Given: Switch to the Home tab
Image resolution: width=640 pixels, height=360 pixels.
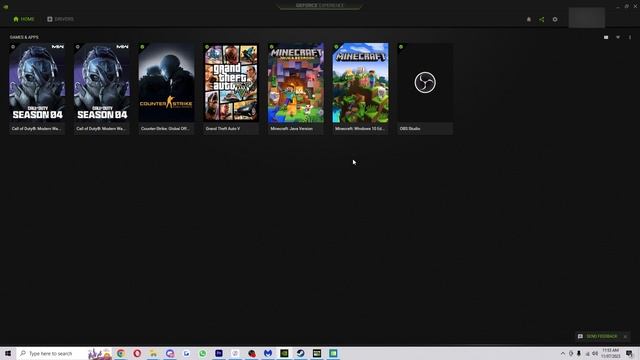Looking at the screenshot, I should point(24,19).
